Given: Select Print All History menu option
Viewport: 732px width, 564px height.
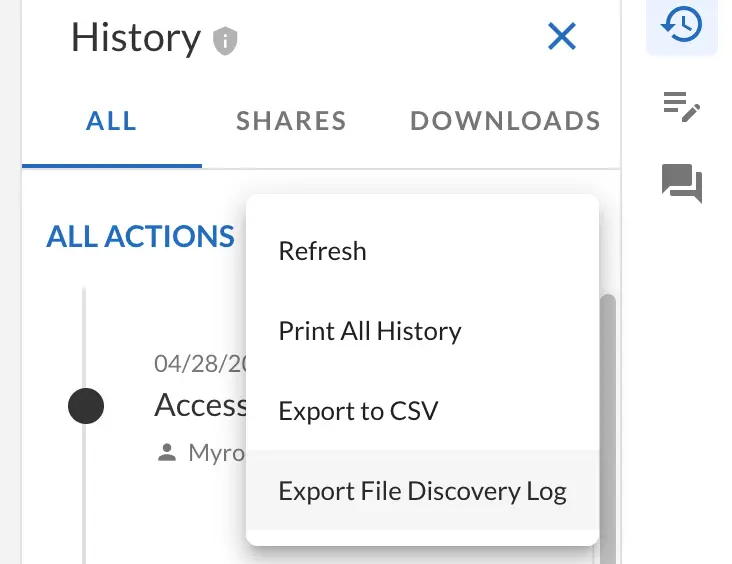Looking at the screenshot, I should coord(370,331).
